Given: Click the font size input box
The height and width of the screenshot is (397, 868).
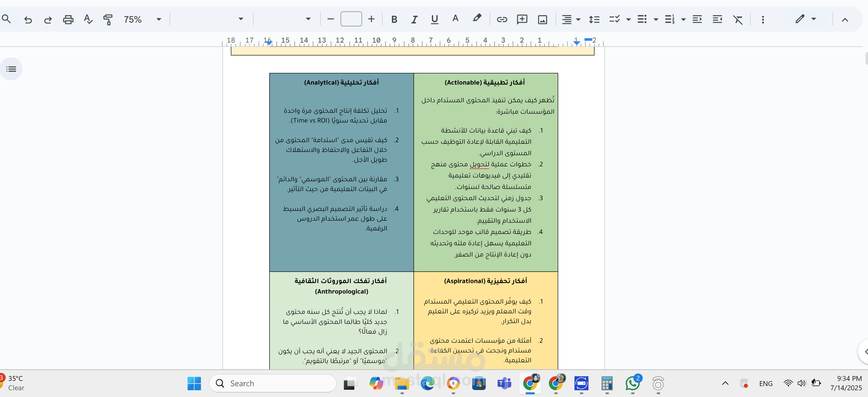Looking at the screenshot, I should 351,19.
